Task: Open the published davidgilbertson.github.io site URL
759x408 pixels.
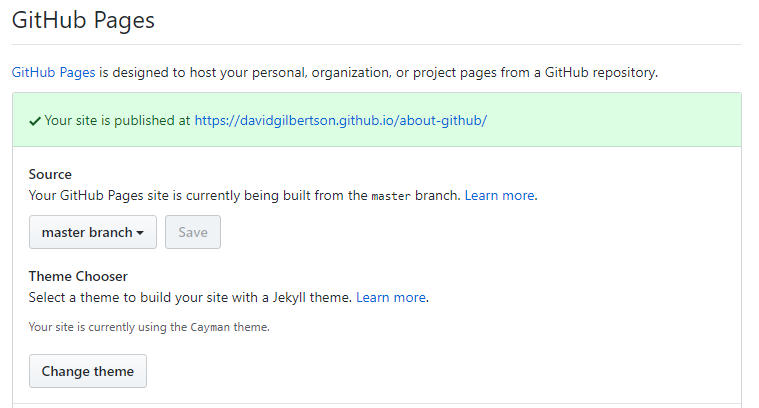Action: point(340,121)
